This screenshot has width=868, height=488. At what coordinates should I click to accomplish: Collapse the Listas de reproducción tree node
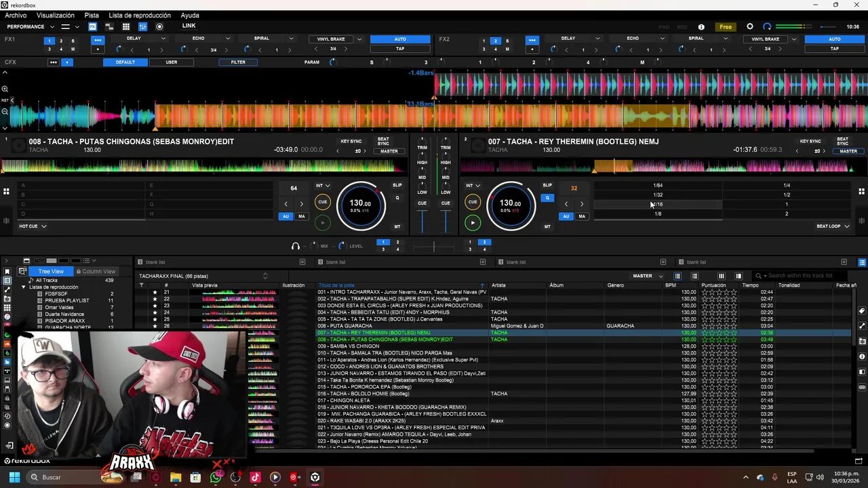24,287
